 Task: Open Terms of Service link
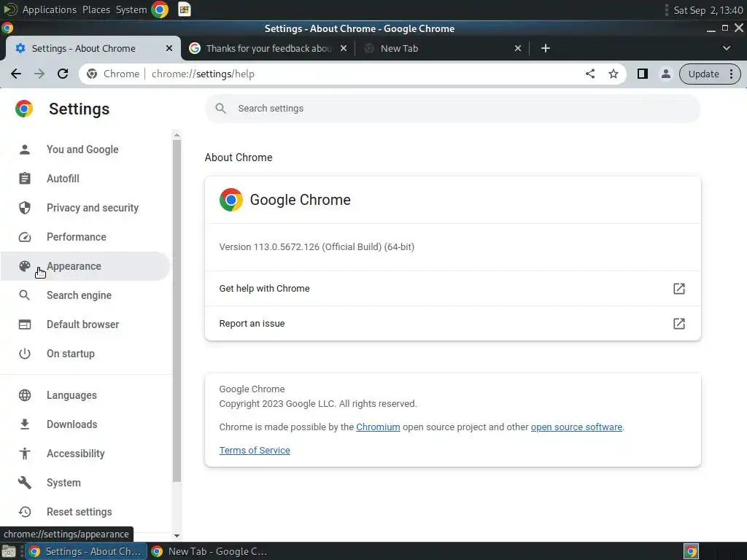(255, 451)
